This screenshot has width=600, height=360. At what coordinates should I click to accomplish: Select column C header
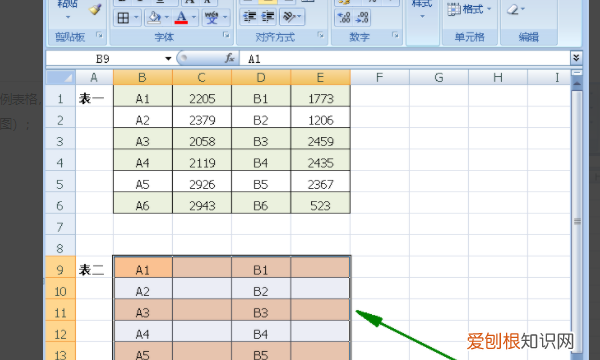pos(202,78)
